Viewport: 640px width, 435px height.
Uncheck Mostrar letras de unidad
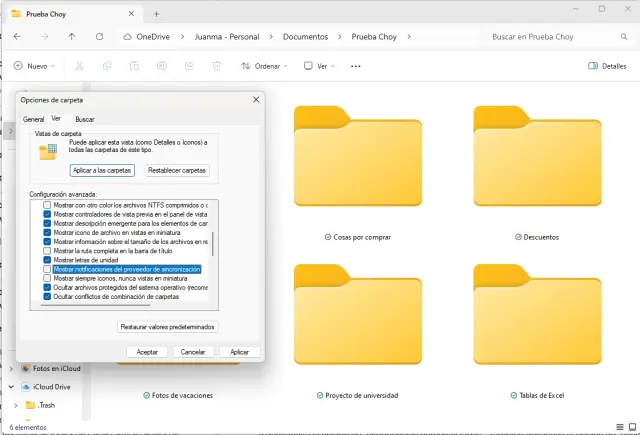(47, 260)
